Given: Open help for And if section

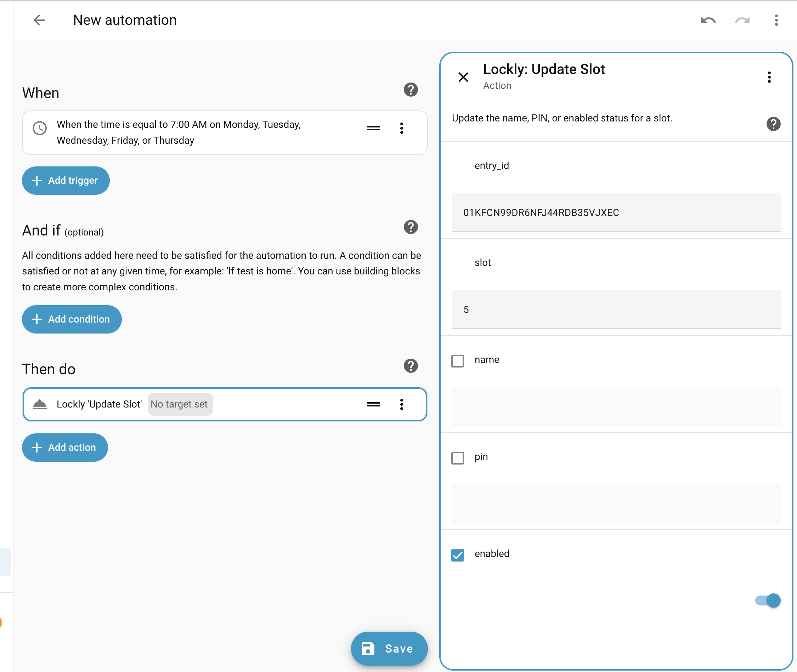Looking at the screenshot, I should (x=411, y=227).
